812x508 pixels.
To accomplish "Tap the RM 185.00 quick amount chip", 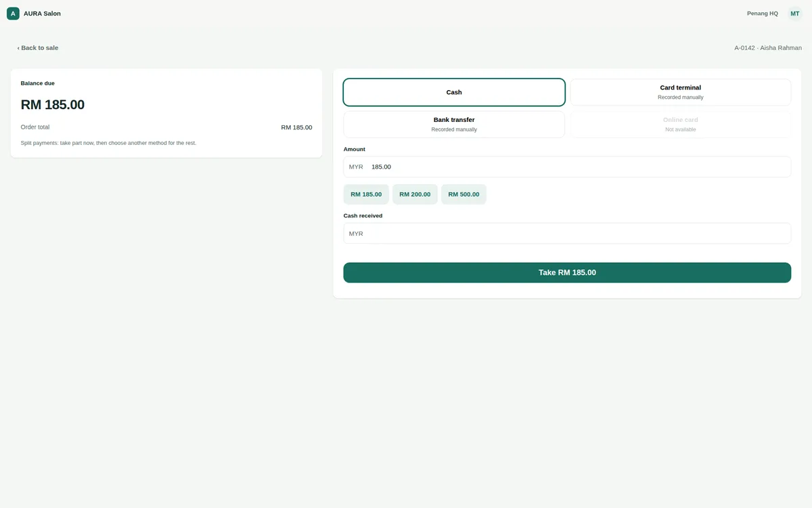I will click(366, 194).
